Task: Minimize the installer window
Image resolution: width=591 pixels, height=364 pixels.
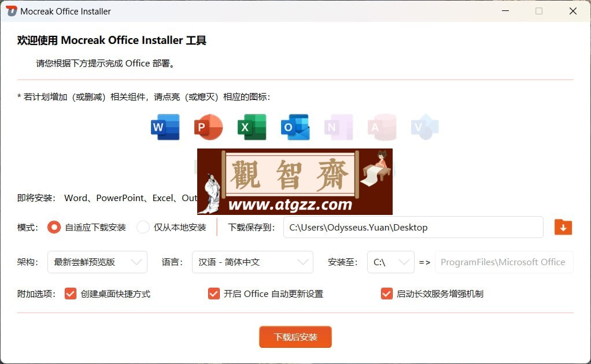Action: point(505,11)
